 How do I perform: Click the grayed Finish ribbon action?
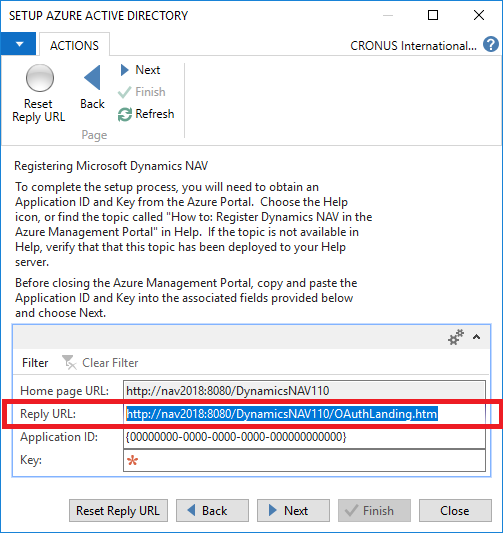pos(142,92)
